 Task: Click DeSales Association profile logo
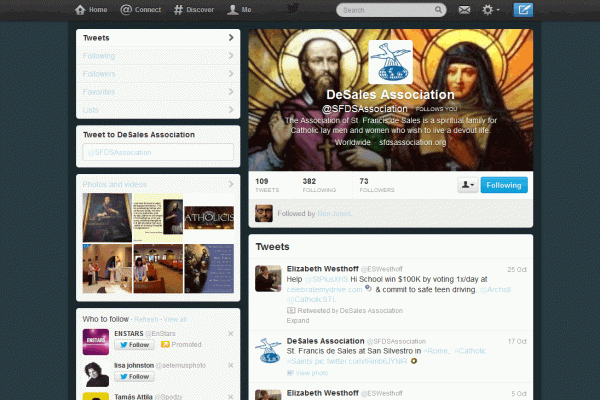point(390,62)
